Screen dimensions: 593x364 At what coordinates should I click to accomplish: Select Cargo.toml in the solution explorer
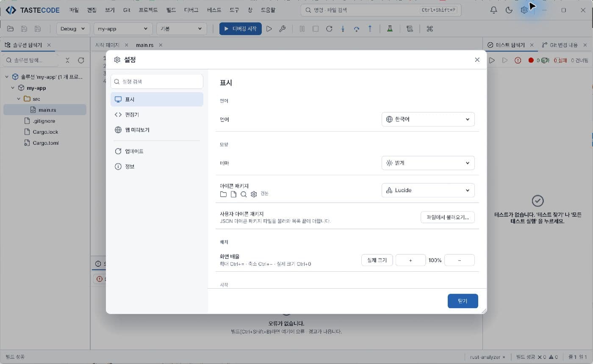point(45,143)
